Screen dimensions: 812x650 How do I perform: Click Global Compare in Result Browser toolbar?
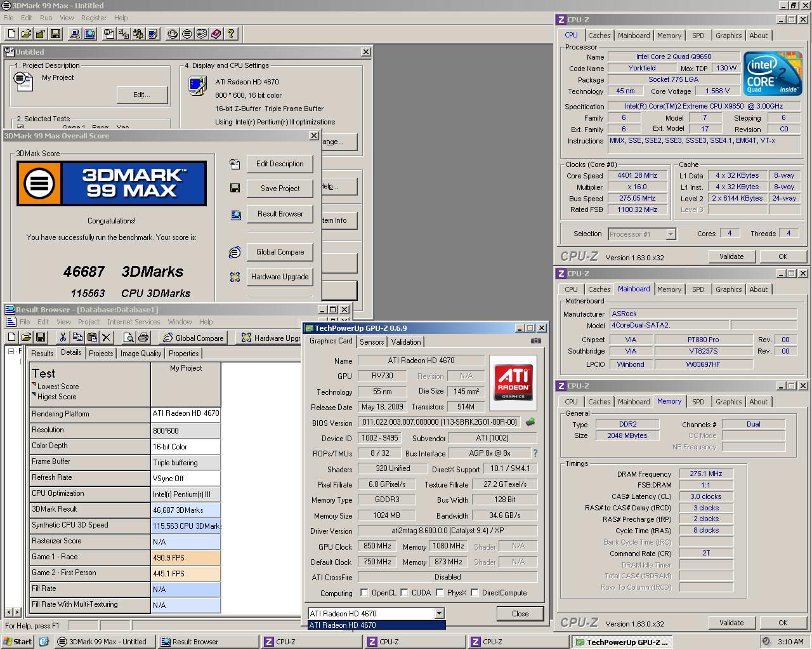[x=193, y=338]
